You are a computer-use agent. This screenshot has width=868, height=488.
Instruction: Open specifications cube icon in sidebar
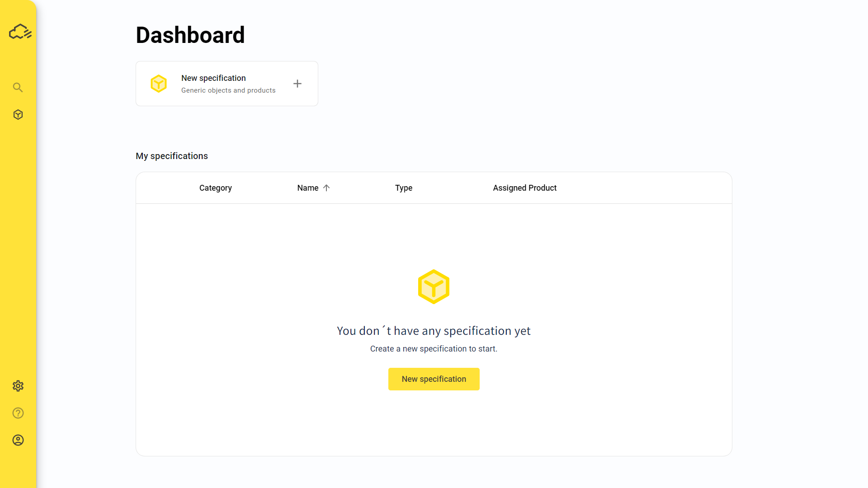click(18, 115)
